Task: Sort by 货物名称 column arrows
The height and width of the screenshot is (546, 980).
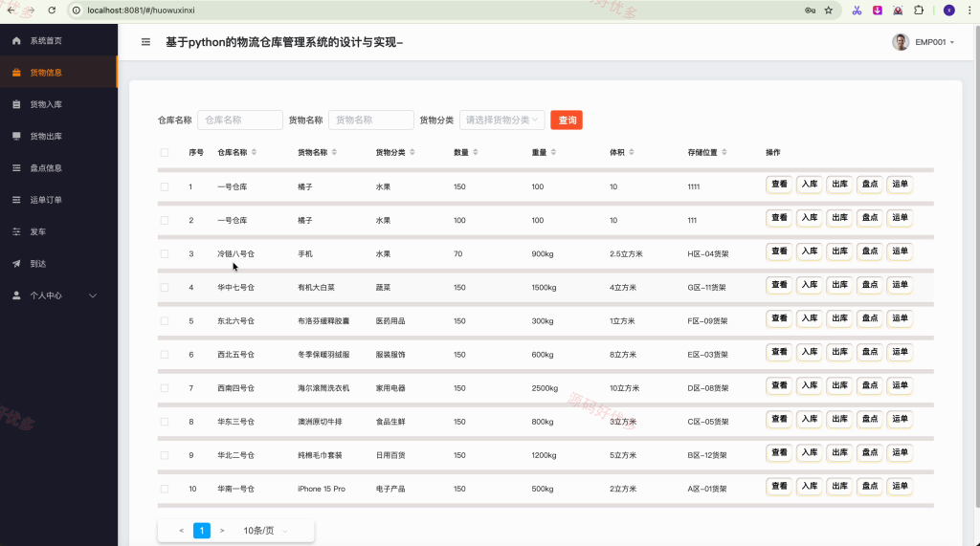Action: [334, 152]
